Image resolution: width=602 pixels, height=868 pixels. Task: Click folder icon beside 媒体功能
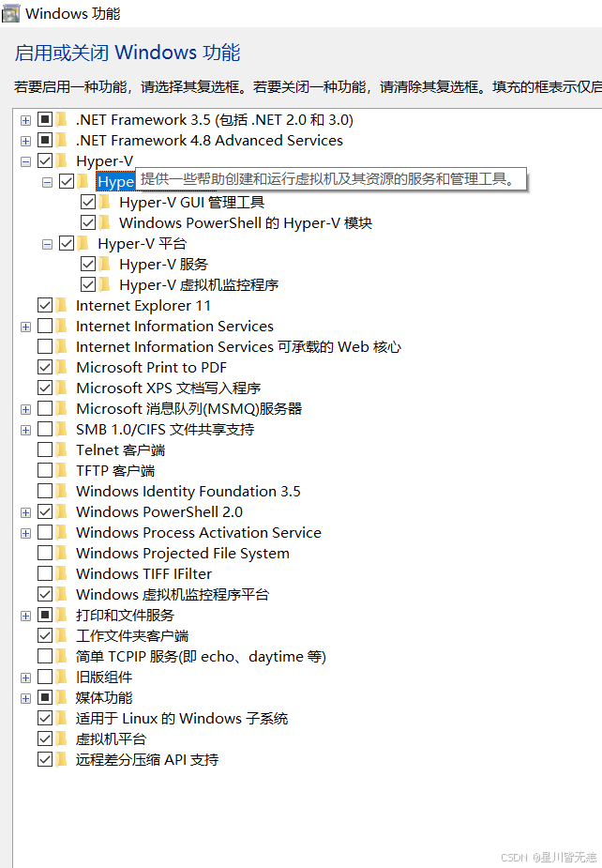tap(61, 697)
